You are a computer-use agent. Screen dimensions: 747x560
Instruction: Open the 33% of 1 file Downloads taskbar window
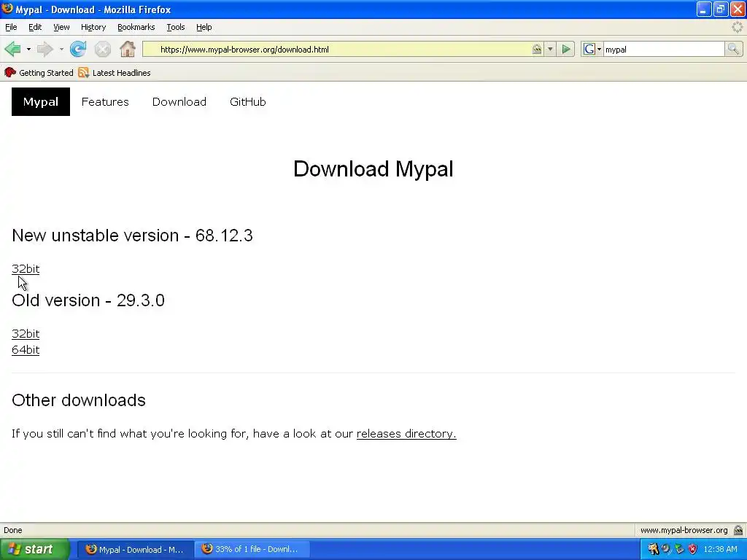(x=252, y=549)
